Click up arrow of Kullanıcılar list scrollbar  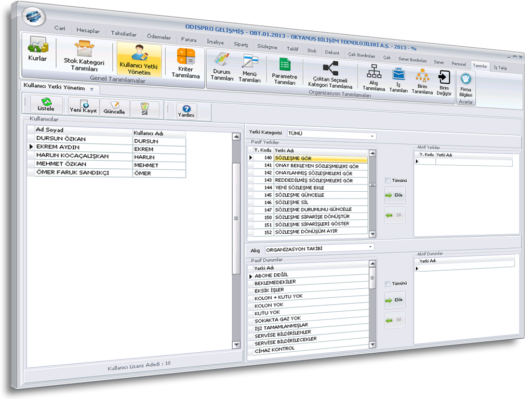(236, 137)
